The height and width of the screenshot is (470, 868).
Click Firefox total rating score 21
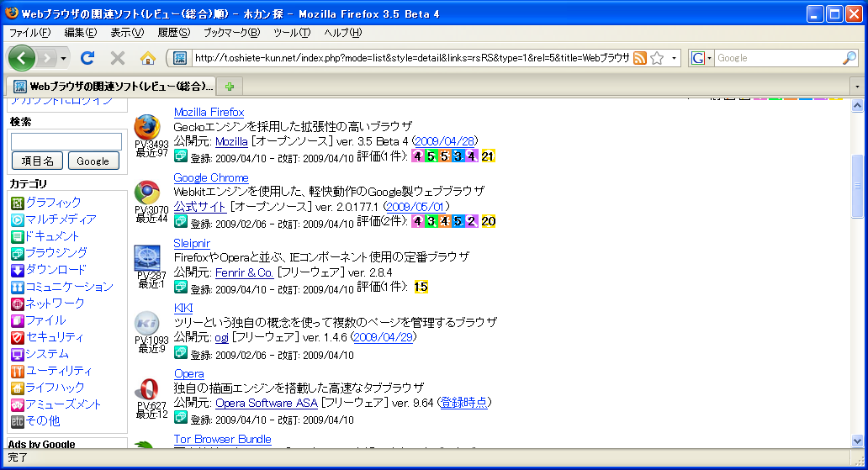coord(488,156)
